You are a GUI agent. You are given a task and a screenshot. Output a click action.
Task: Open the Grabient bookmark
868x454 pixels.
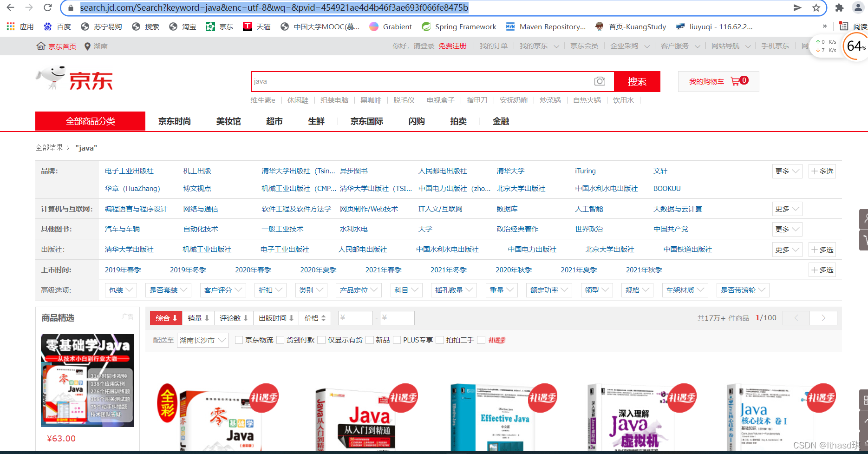click(391, 26)
